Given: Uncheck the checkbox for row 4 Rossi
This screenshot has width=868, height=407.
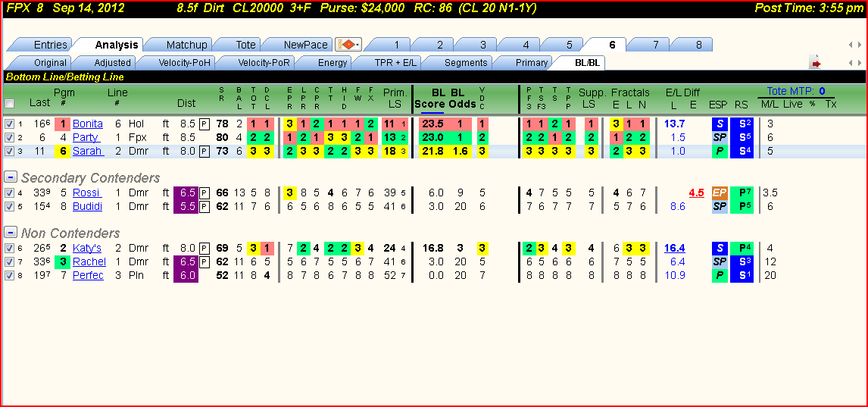Looking at the screenshot, I should click(9, 193).
